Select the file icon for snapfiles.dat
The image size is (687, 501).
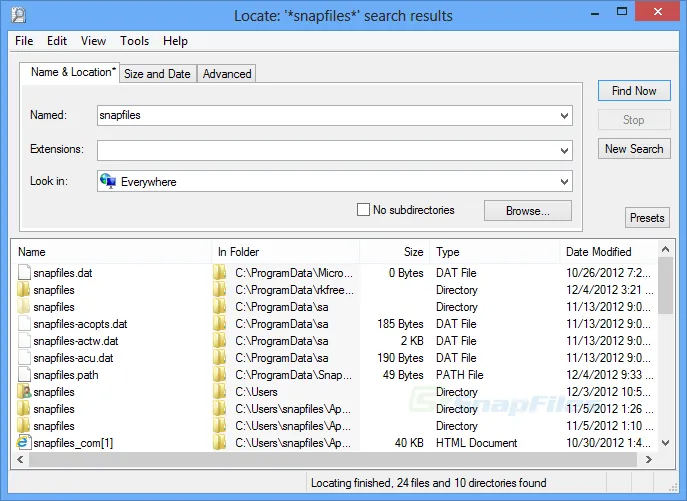coord(24,273)
